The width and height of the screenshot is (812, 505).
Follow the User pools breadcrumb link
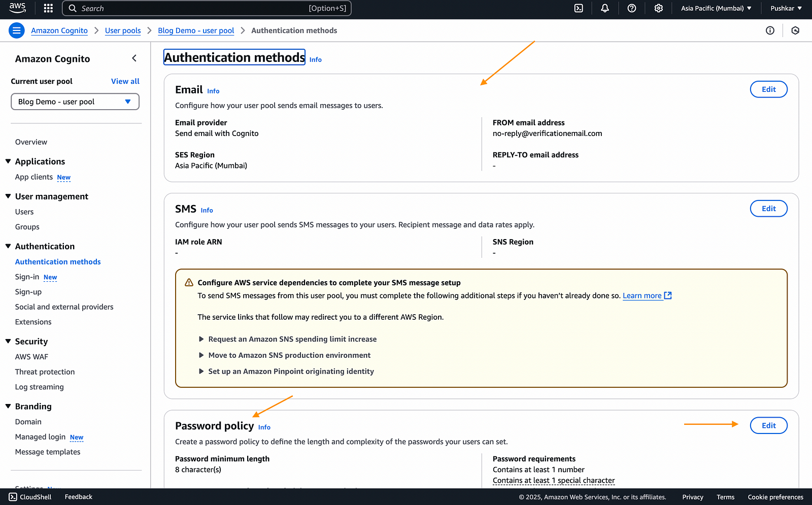pos(123,30)
